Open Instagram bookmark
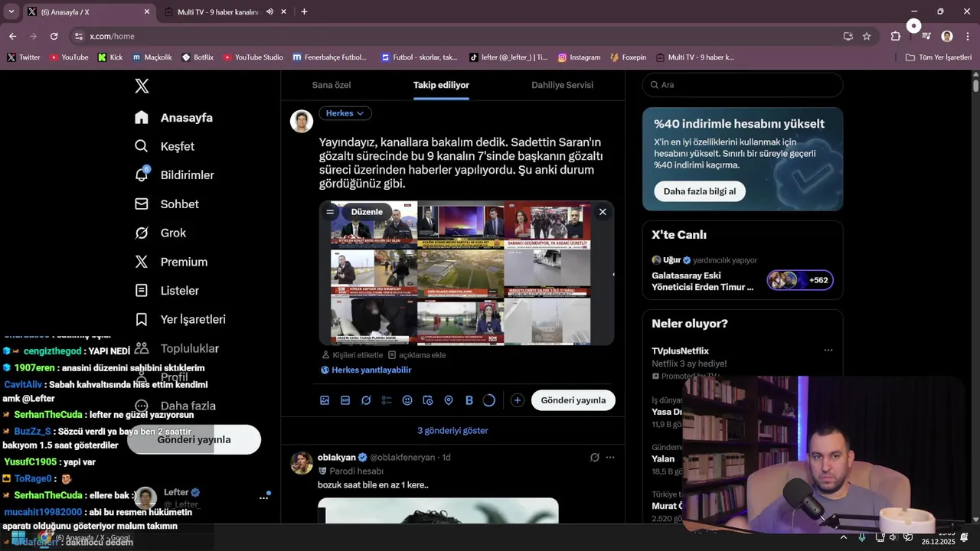 pyautogui.click(x=579, y=57)
